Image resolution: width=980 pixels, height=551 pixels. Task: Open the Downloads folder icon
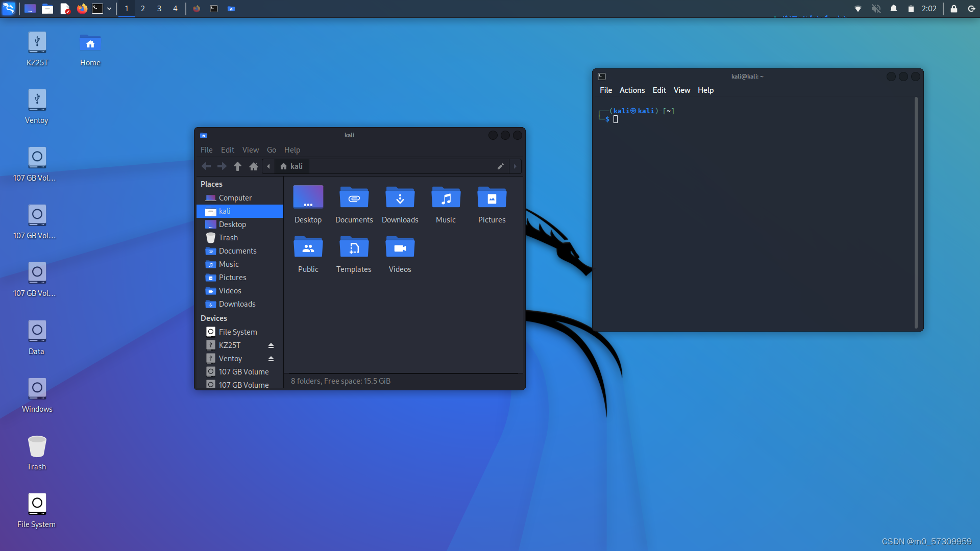(x=400, y=198)
